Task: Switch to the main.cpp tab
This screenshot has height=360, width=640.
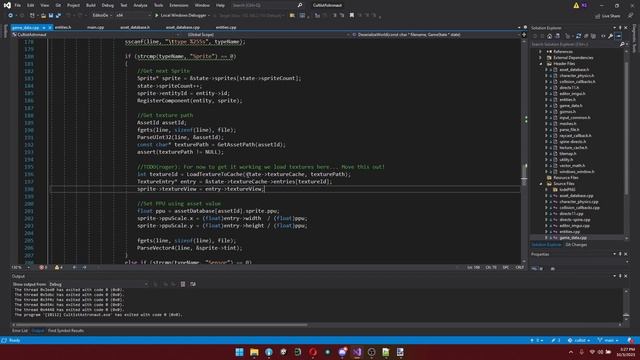Action: pyautogui.click(x=96, y=27)
